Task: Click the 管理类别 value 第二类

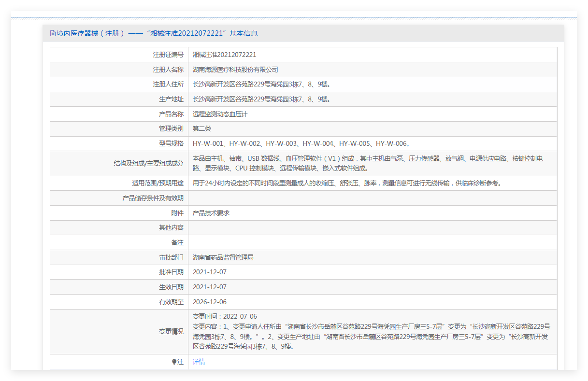Action: (x=202, y=128)
